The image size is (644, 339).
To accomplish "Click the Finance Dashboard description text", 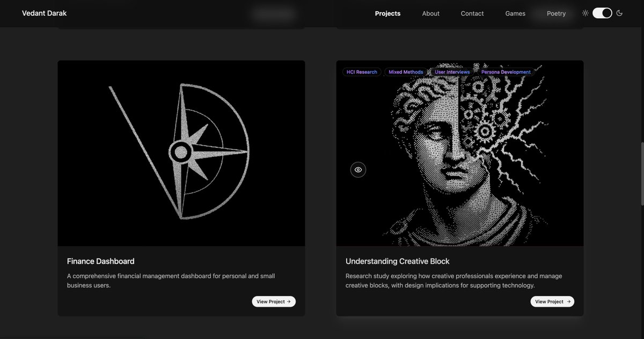I will pos(171,280).
